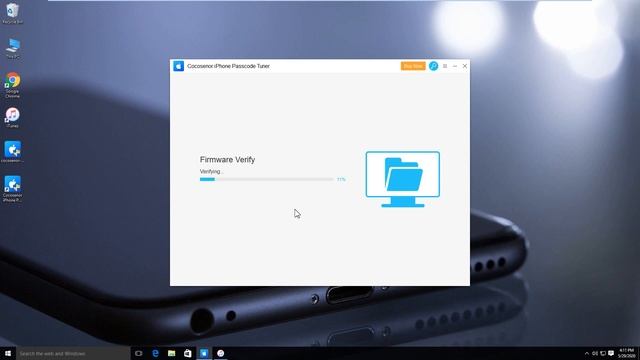Screen dimensions: 640x360
Task: Click the taskbar search box
Action: [x=73, y=353]
